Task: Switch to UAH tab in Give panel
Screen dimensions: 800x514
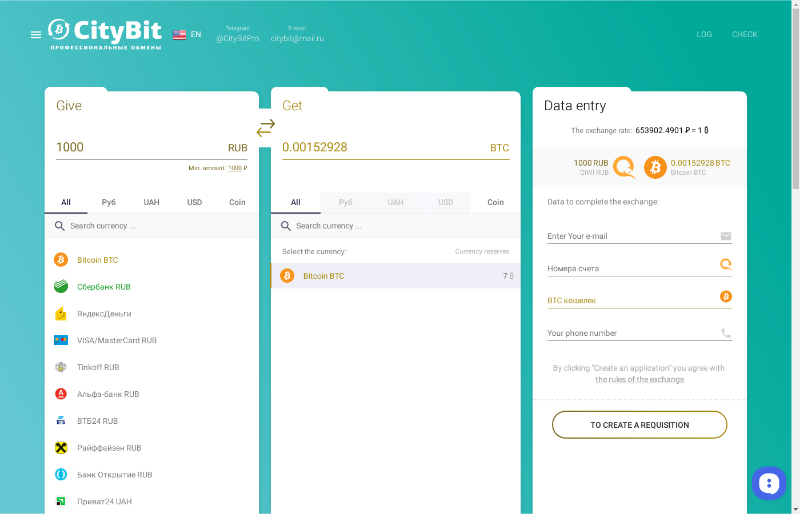Action: pos(151,202)
